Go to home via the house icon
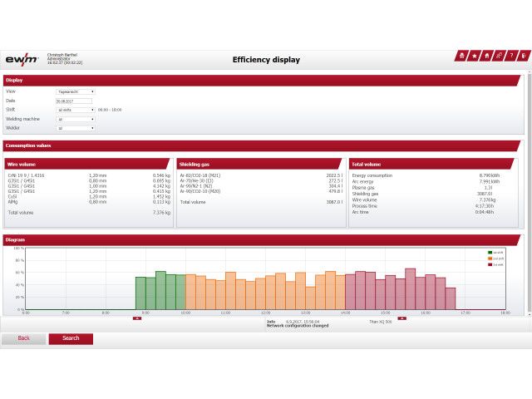This screenshot has width=532, height=399. tap(486, 56)
